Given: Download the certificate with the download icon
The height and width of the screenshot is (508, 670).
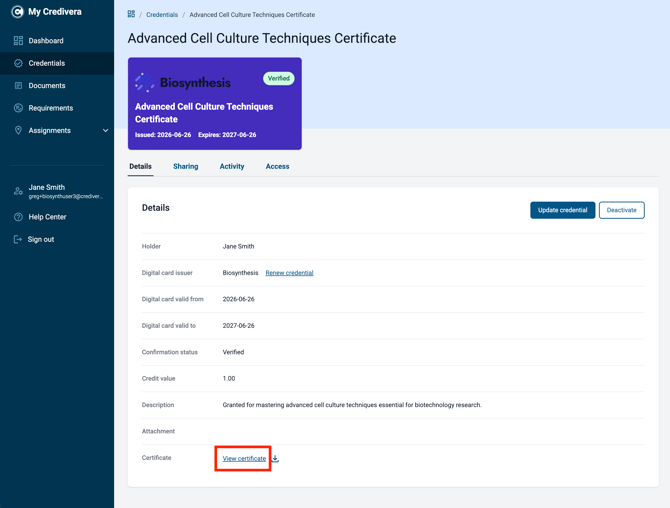Looking at the screenshot, I should coord(276,458).
